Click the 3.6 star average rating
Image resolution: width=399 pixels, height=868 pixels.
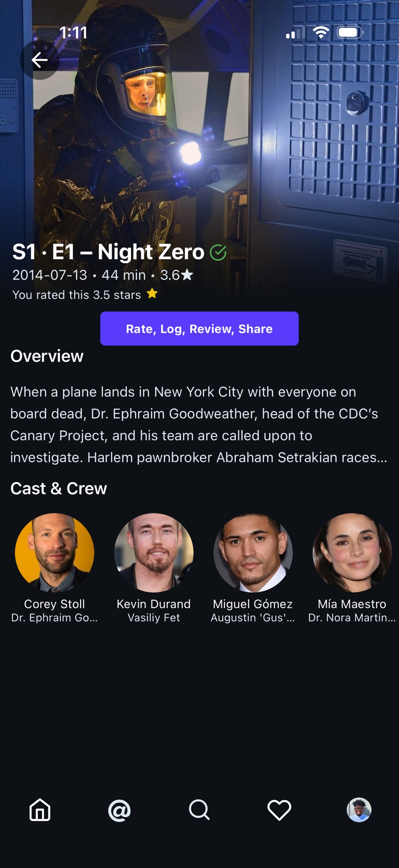point(177,275)
